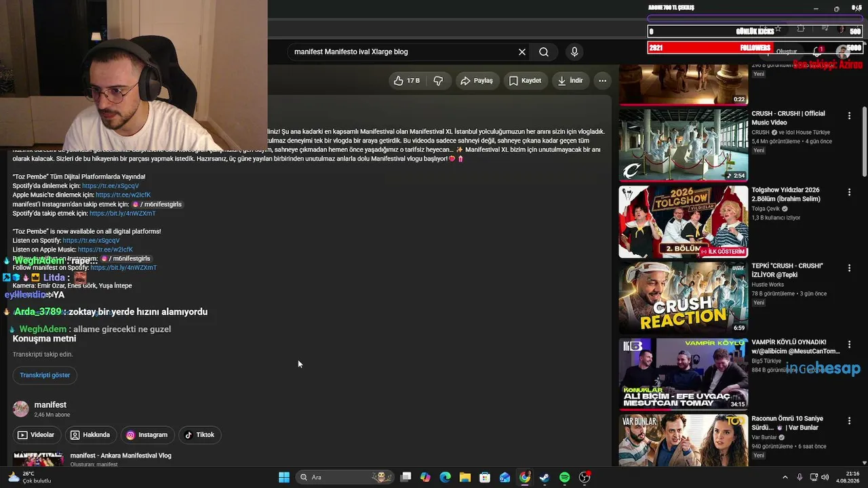The width and height of the screenshot is (868, 488).
Task: Open manifest channel's Videolar
Action: [x=37, y=435]
